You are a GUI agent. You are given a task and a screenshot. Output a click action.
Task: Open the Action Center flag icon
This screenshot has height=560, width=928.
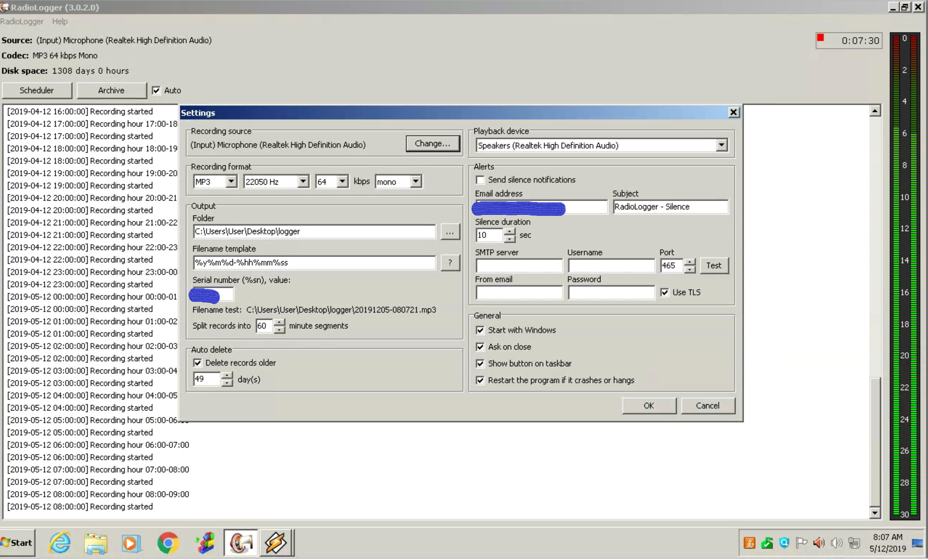802,543
